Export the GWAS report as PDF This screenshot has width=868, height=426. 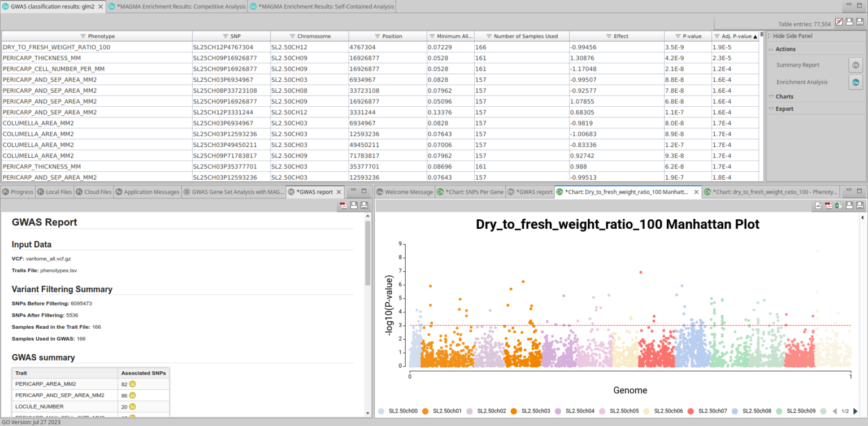pyautogui.click(x=343, y=205)
